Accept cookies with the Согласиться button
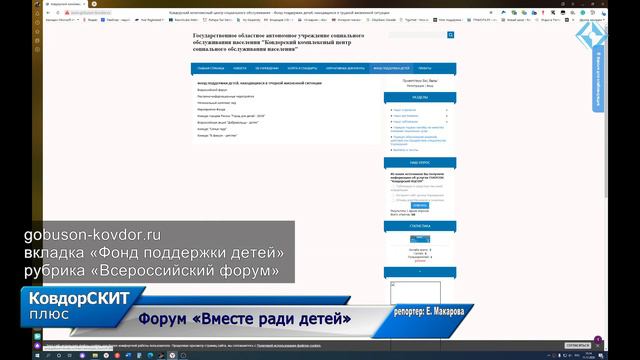The width and height of the screenshot is (640, 360). tap(578, 345)
